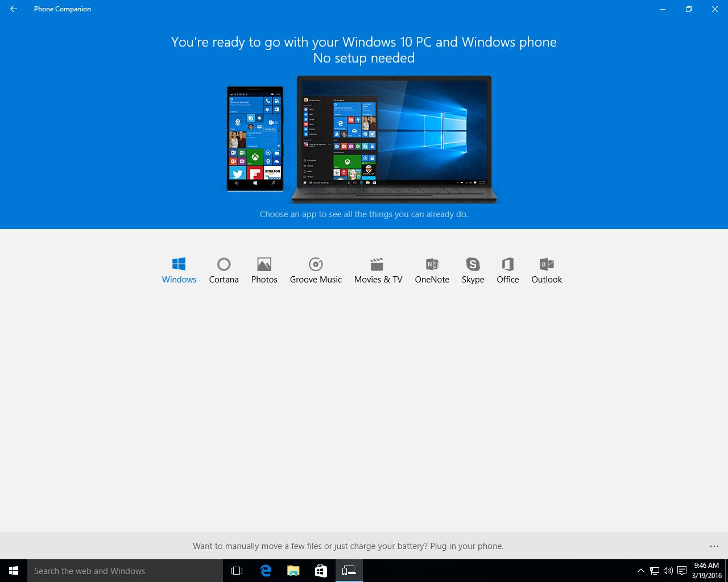
Task: Select the Outlook icon
Action: point(547,264)
